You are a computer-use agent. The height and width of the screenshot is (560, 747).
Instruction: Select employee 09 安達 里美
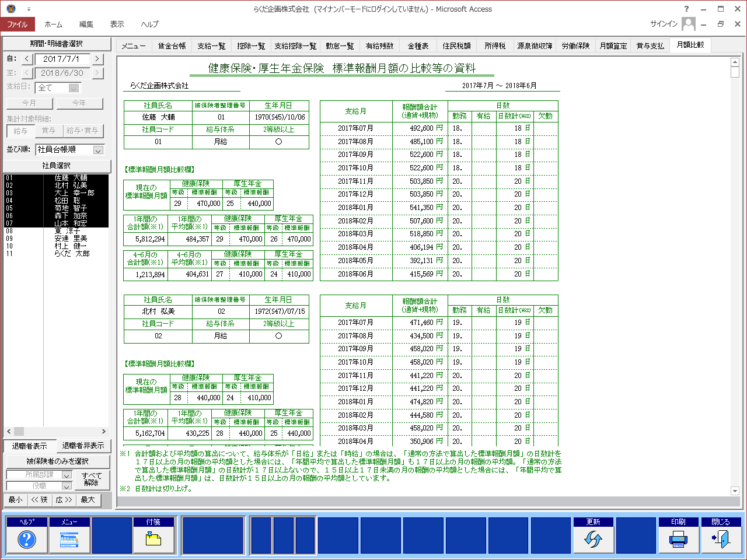56,239
